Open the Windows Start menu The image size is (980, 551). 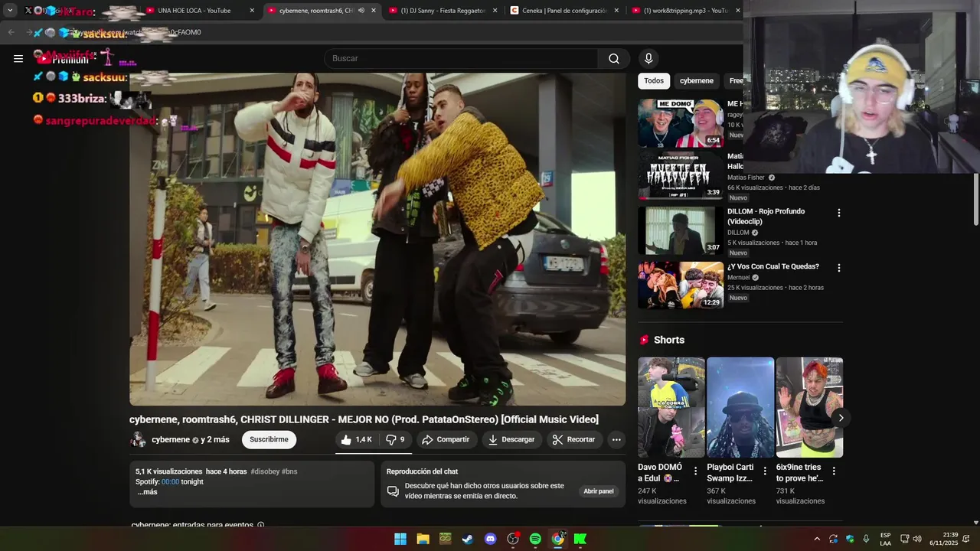click(x=400, y=539)
